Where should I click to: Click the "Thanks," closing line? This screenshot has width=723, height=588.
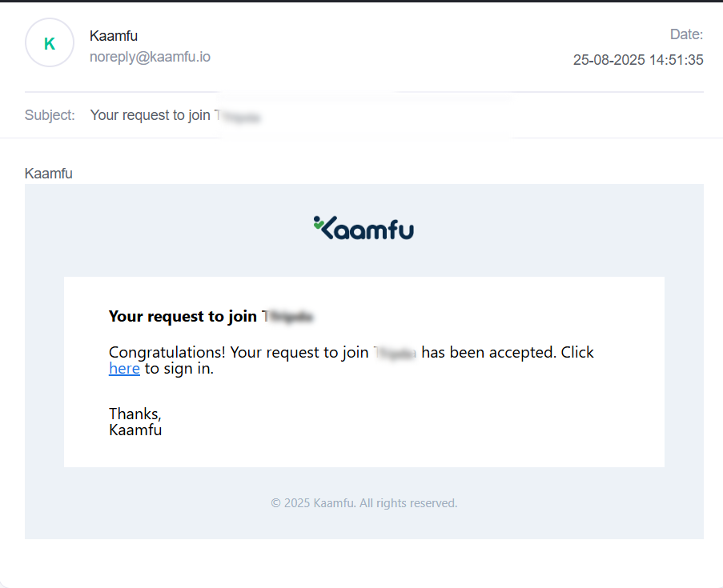135,414
